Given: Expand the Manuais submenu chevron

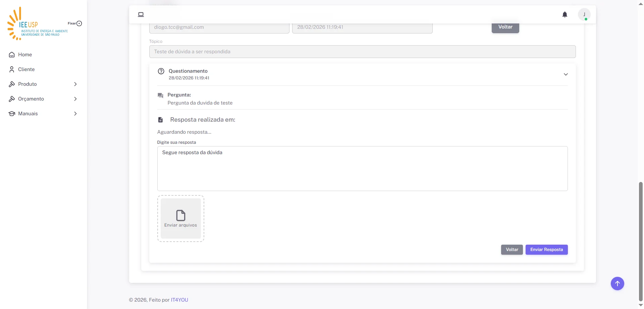Looking at the screenshot, I should [75, 114].
